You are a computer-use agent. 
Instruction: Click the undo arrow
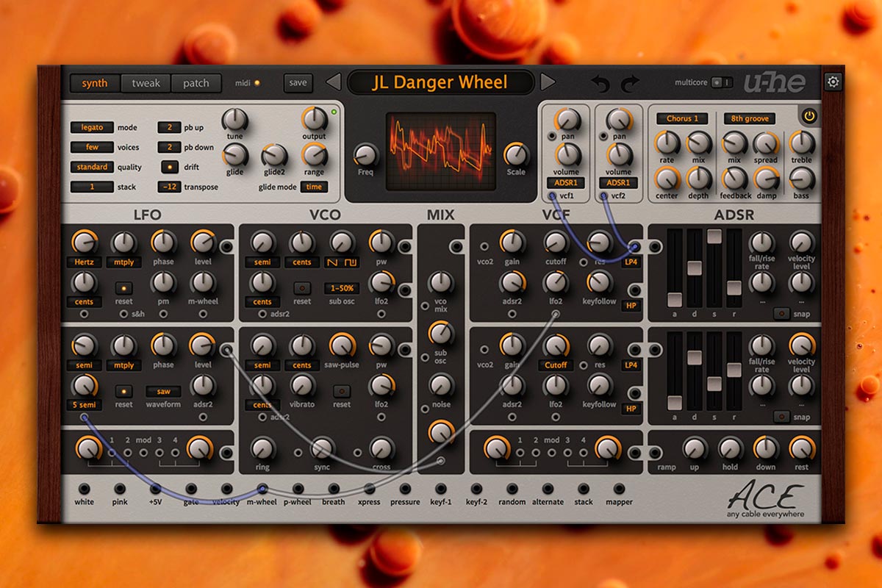(601, 84)
